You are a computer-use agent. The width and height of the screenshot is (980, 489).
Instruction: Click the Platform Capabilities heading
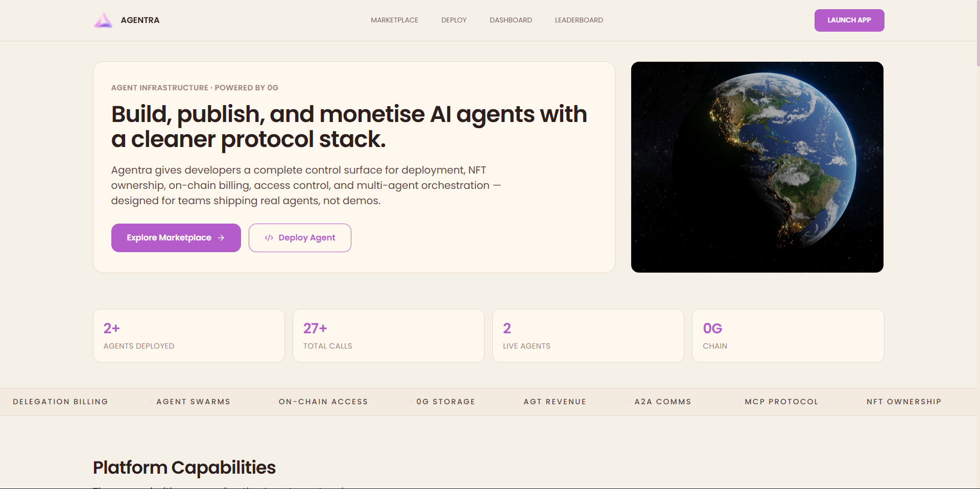coord(184,468)
